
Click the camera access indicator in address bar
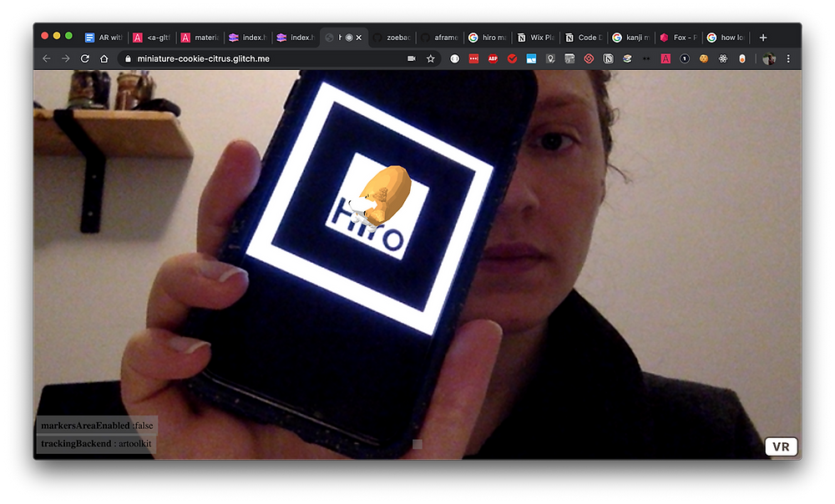(411, 58)
